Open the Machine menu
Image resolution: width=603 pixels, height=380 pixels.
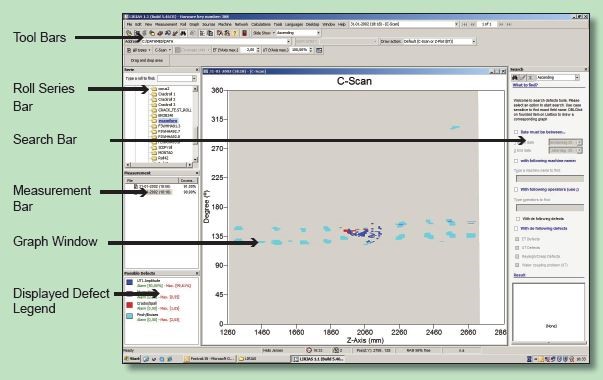(225, 24)
